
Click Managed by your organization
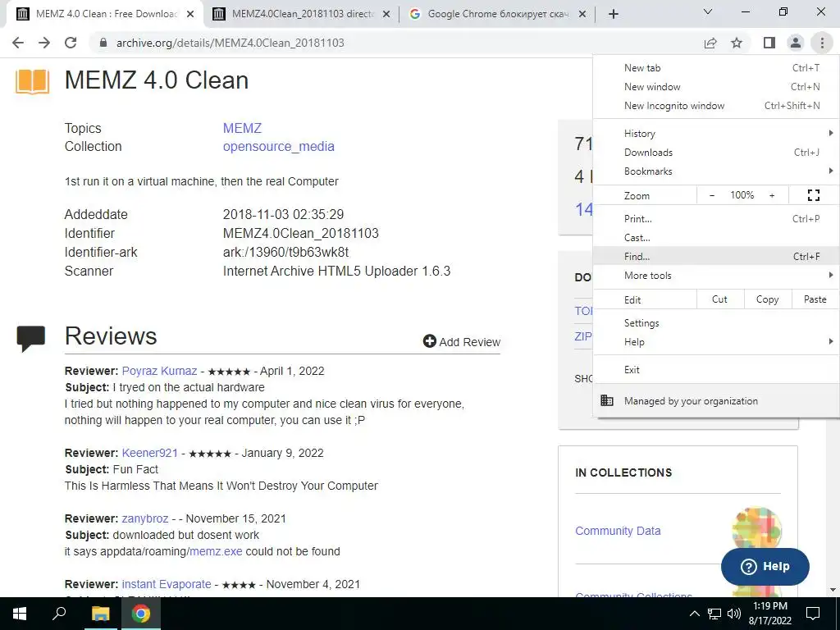point(716,400)
